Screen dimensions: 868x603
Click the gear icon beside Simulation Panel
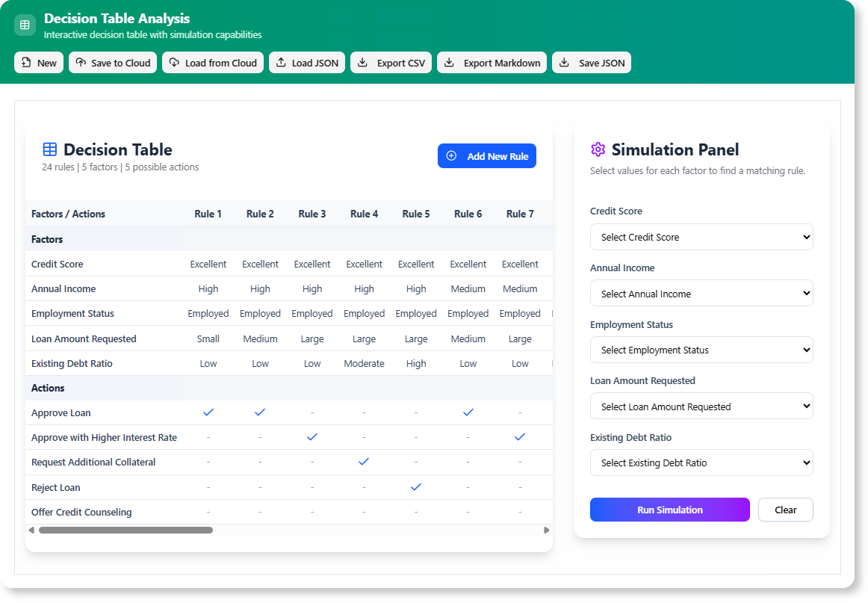coord(598,149)
